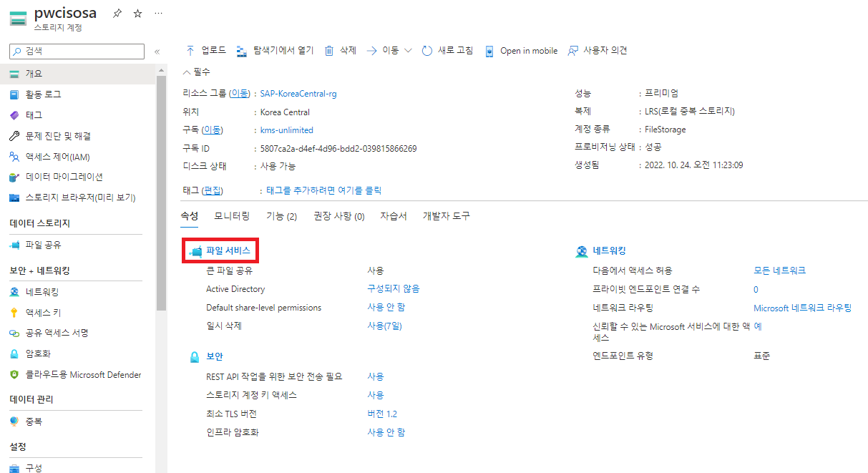The height and width of the screenshot is (473, 868).
Task: Click the 암호화 lock icon in sidebar
Action: (x=14, y=353)
